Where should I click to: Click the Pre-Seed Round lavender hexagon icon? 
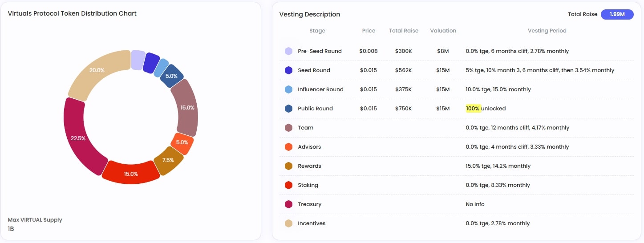(288, 51)
